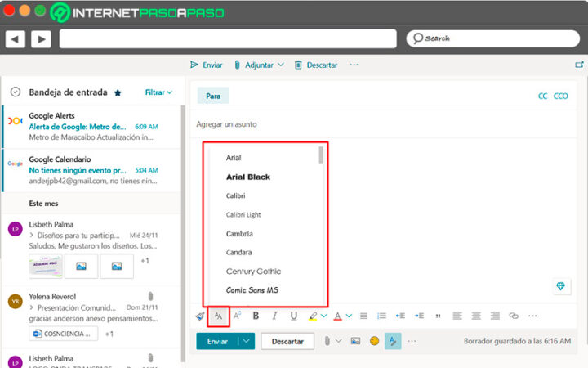Apply bold formatting
The image size is (588, 368).
pos(256,316)
